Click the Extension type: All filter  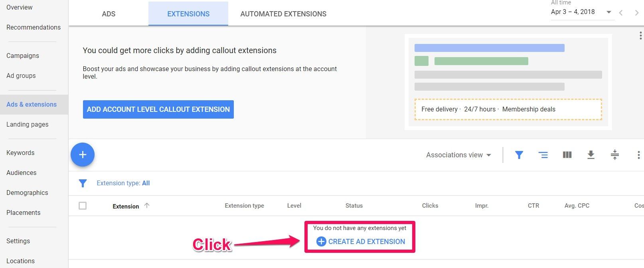(x=123, y=183)
